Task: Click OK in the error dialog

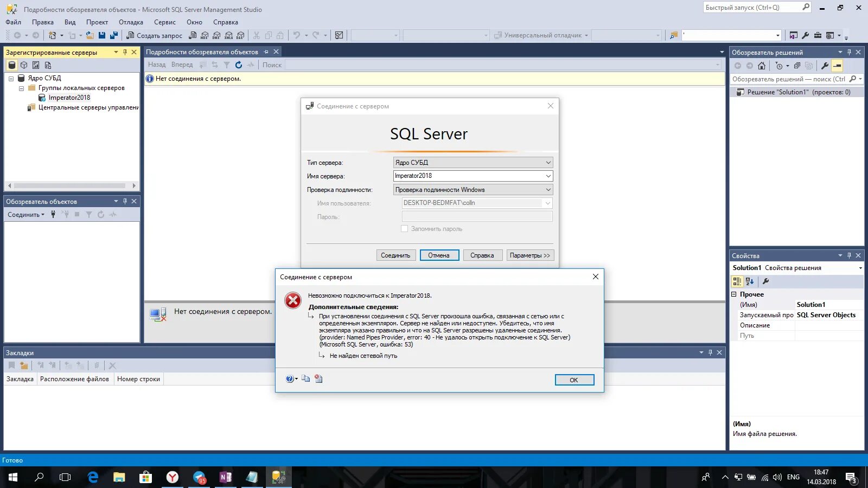Action: pos(574,380)
